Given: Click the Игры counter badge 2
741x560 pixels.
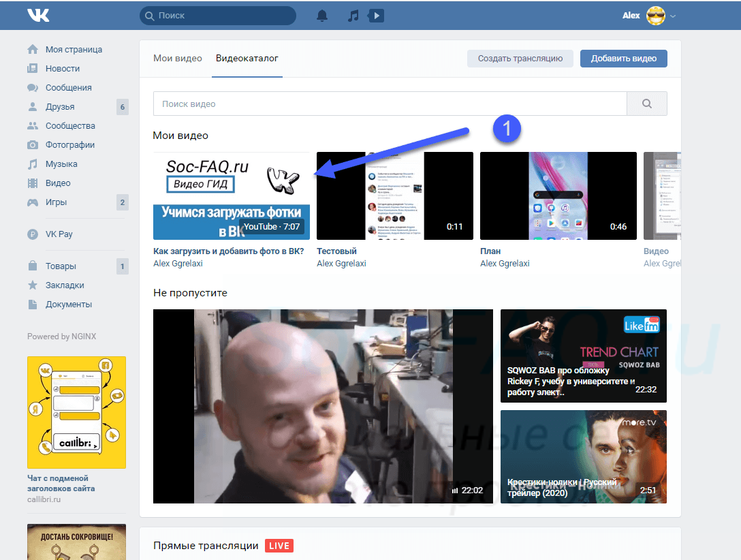Looking at the screenshot, I should tap(123, 202).
